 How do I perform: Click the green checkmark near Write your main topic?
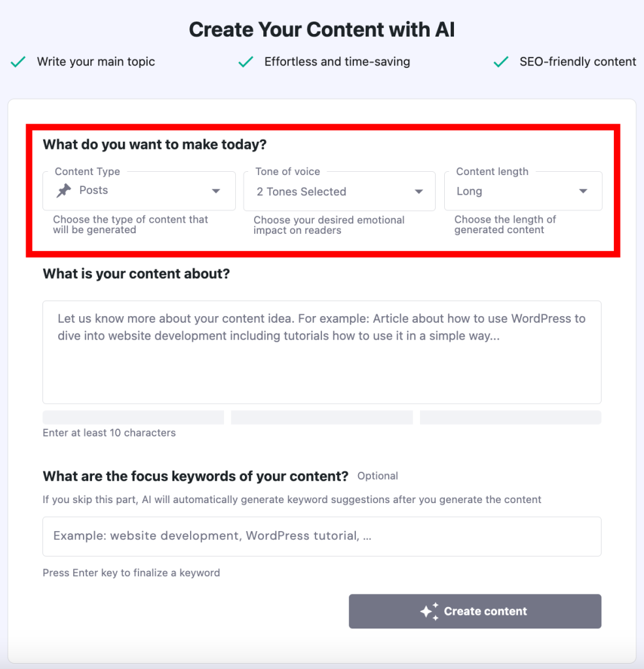(x=17, y=61)
